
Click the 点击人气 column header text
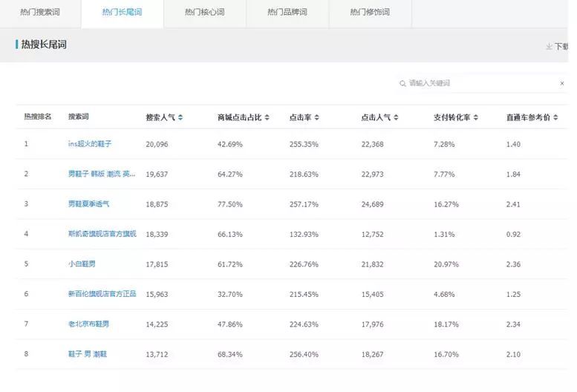376,117
